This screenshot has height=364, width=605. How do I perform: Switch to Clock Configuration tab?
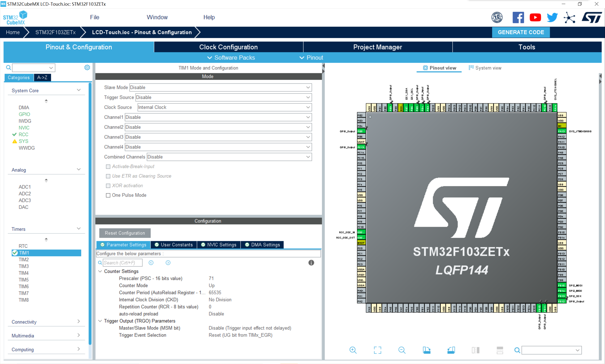coord(228,47)
